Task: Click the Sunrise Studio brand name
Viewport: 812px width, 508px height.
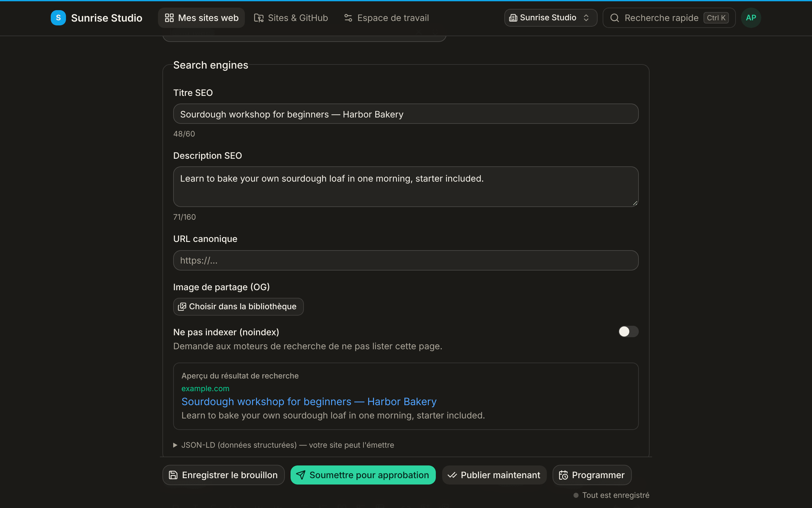Action: [x=106, y=18]
